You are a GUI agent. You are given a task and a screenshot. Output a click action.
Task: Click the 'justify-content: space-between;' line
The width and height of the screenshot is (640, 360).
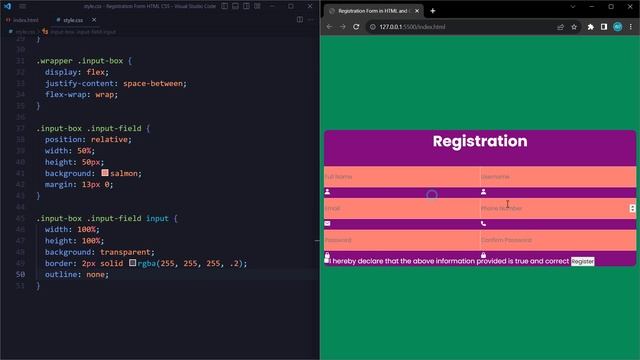pos(116,83)
